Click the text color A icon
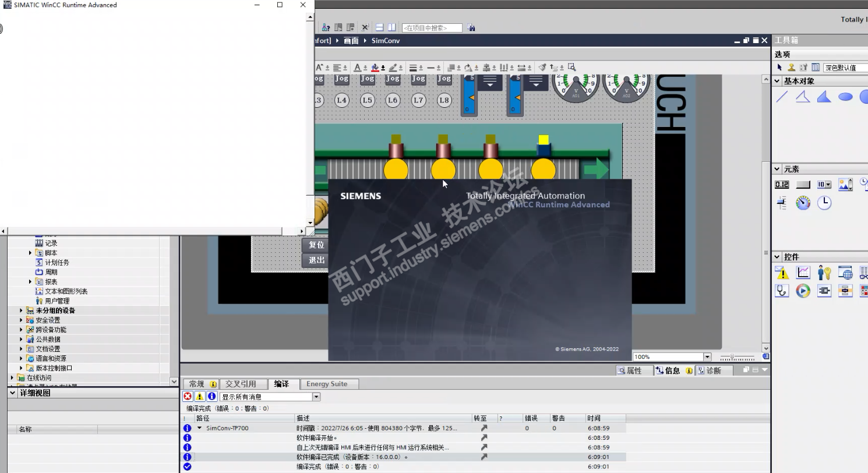 tap(358, 68)
